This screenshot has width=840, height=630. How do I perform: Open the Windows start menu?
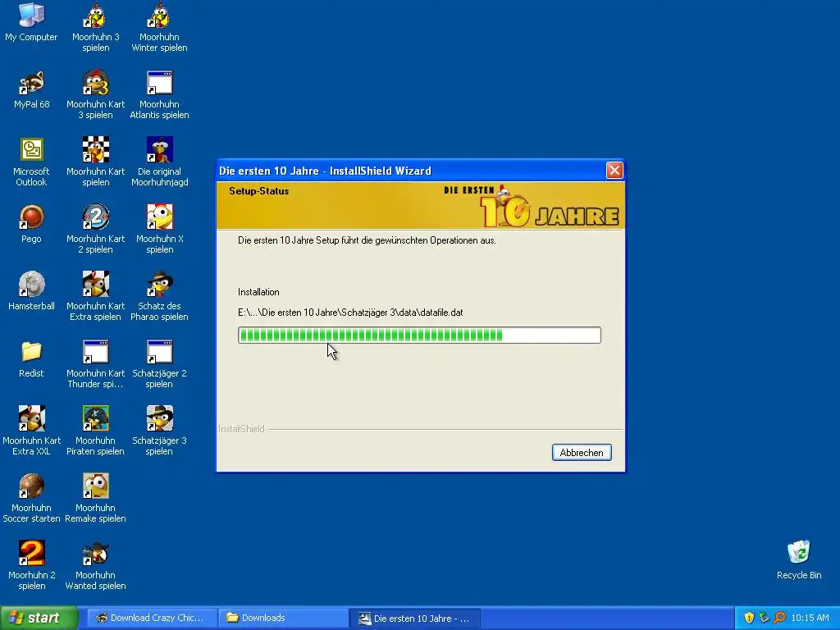pyautogui.click(x=39, y=619)
